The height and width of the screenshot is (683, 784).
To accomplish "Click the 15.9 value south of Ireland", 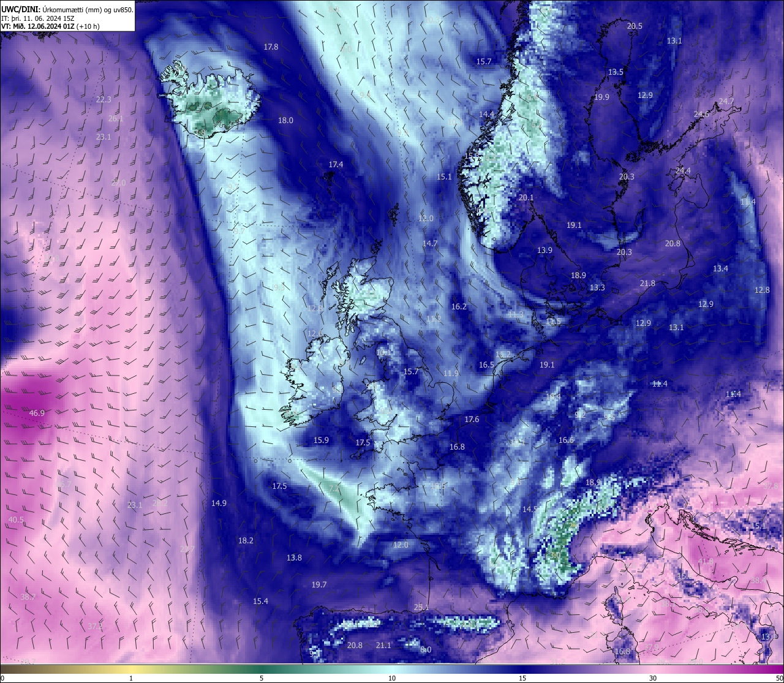I will 321,440.
